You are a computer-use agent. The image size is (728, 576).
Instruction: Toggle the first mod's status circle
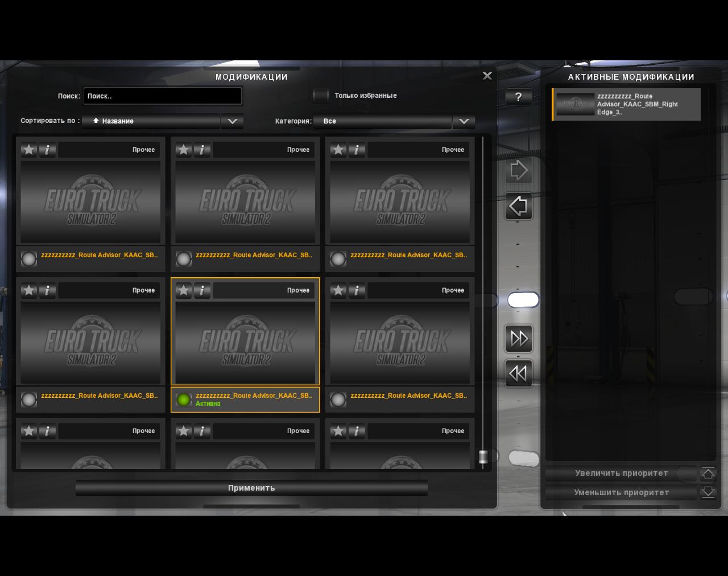(x=29, y=259)
